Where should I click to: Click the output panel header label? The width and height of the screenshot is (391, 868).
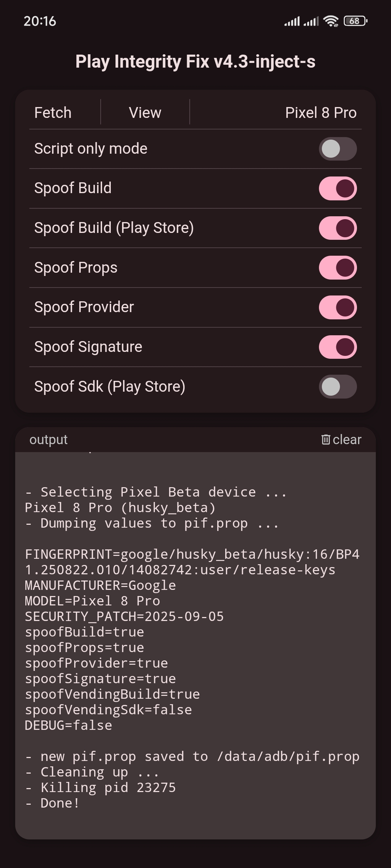49,439
